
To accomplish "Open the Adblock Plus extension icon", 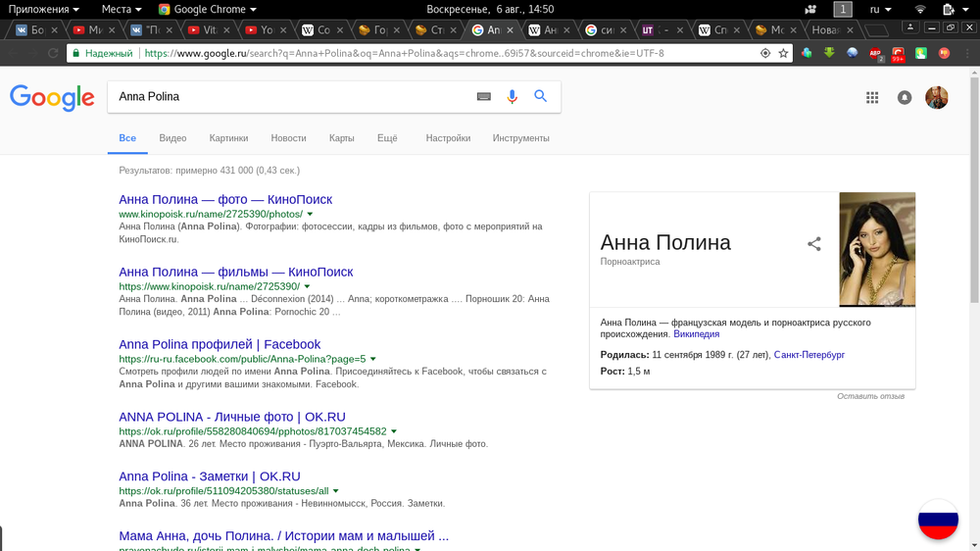I will pos(875,54).
